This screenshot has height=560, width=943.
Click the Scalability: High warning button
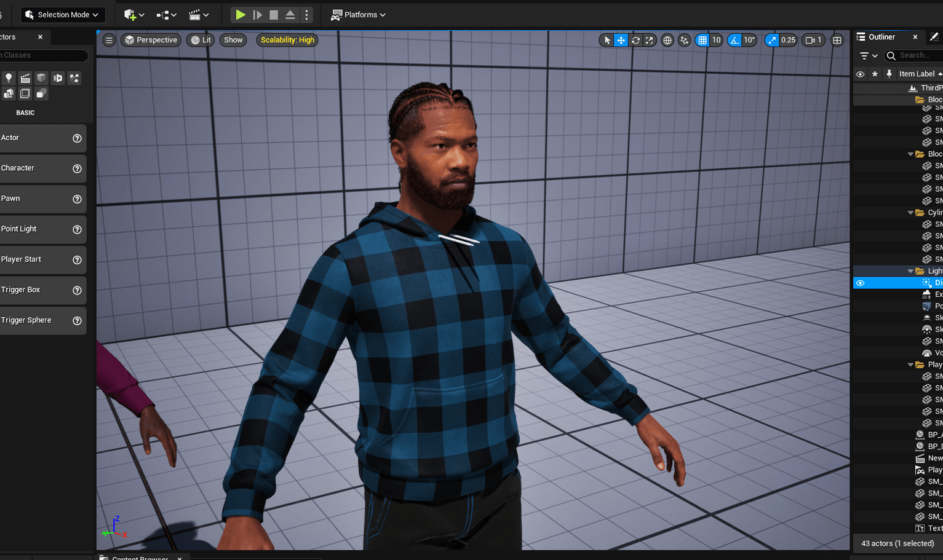click(287, 39)
